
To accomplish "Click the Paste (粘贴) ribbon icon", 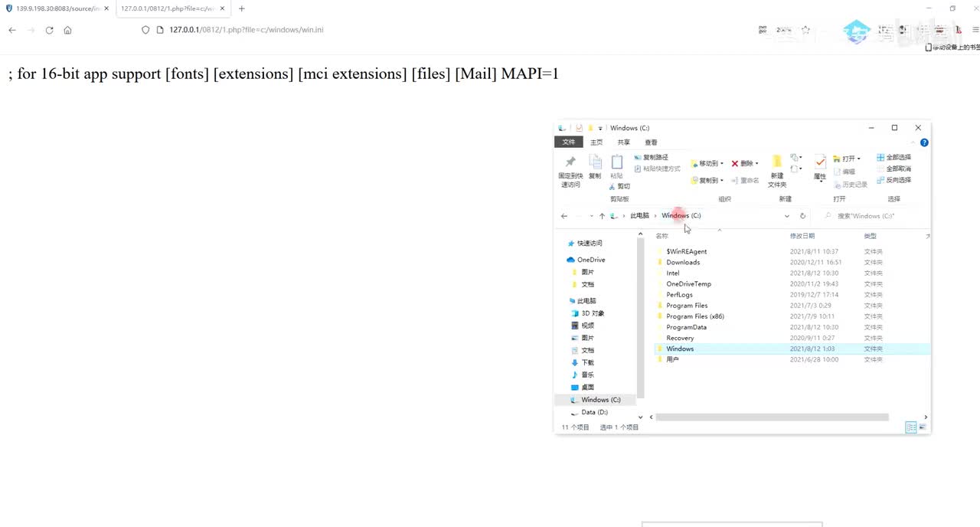I will point(616,166).
